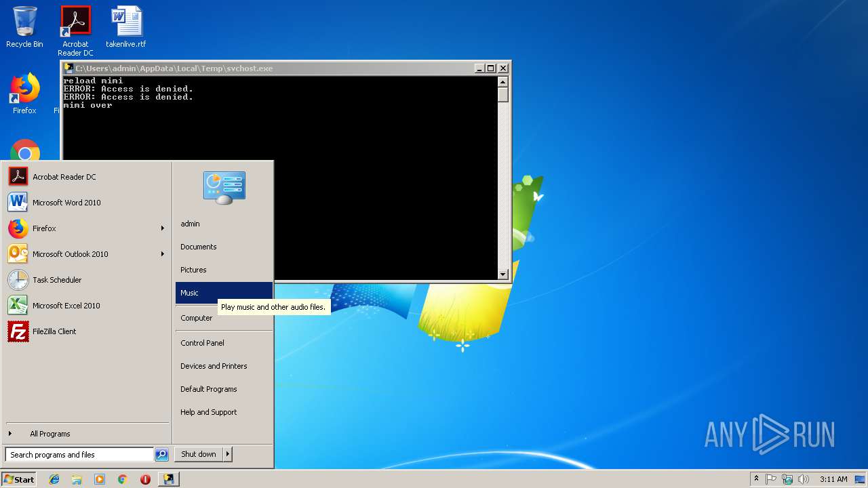Open Internet Explorer from taskbar
The width and height of the screenshot is (868, 488).
coord(54,479)
